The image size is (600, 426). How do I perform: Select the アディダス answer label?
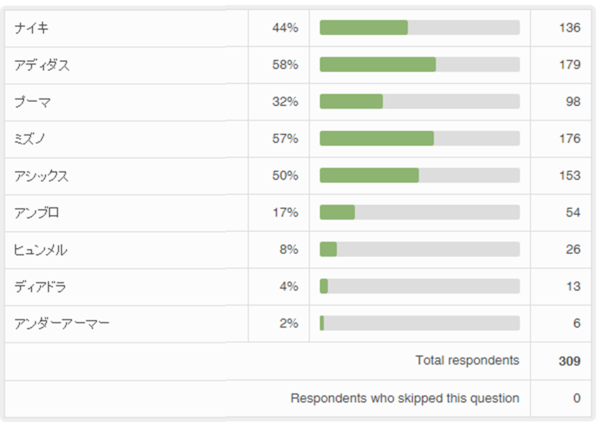tap(42, 65)
